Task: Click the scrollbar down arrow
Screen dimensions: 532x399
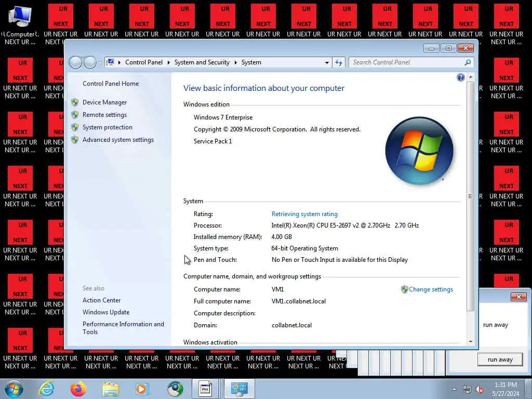Action: pos(470,342)
